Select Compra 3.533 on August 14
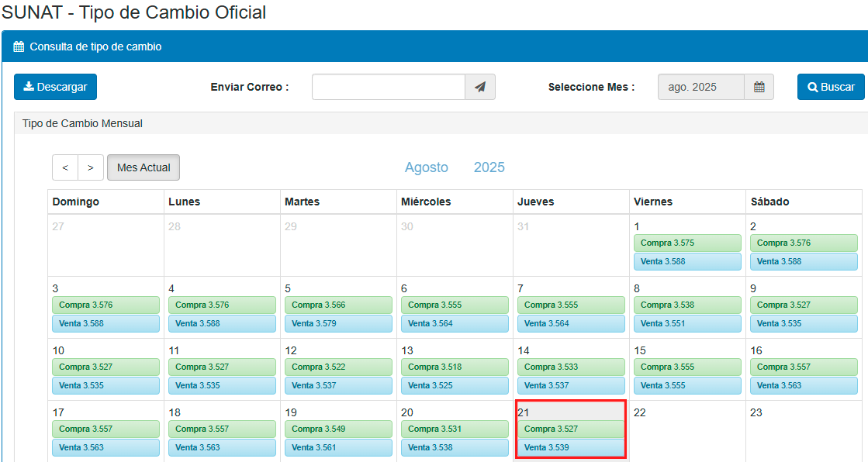Screen dimensions: 868x462 571,367
